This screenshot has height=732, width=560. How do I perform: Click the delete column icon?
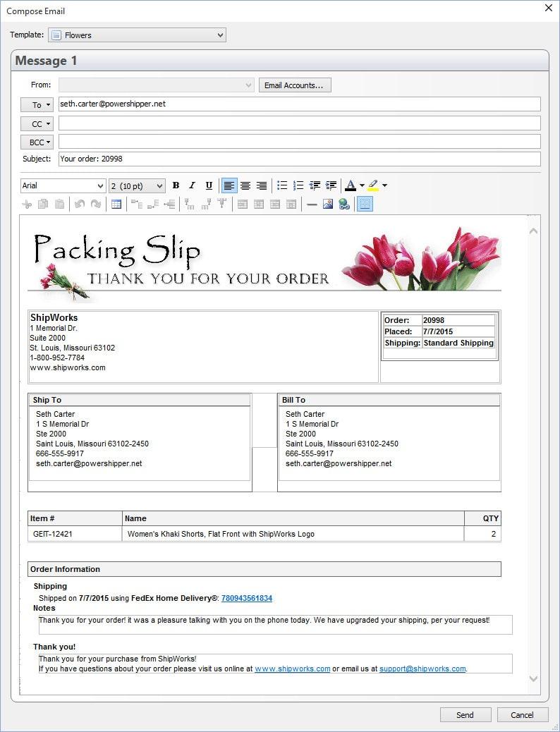point(222,204)
